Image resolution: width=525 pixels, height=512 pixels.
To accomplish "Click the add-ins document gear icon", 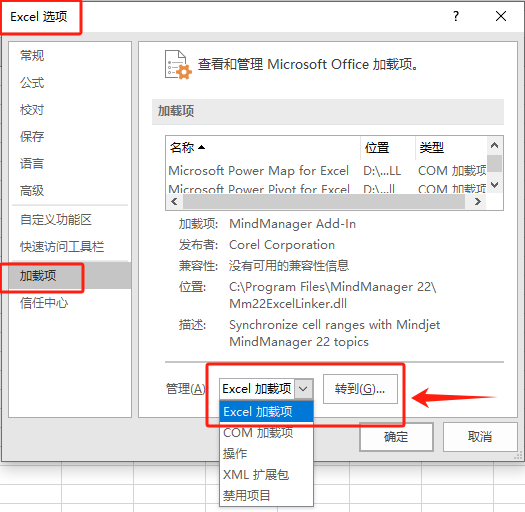I will tap(178, 65).
